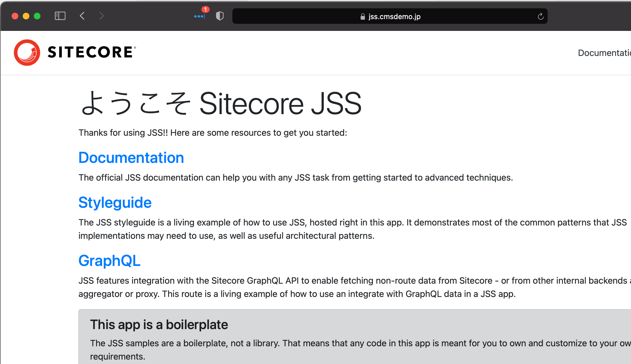The image size is (631, 364).
Task: Click the 'JSS styleguide is a living example' paragraph
Action: coord(353,229)
